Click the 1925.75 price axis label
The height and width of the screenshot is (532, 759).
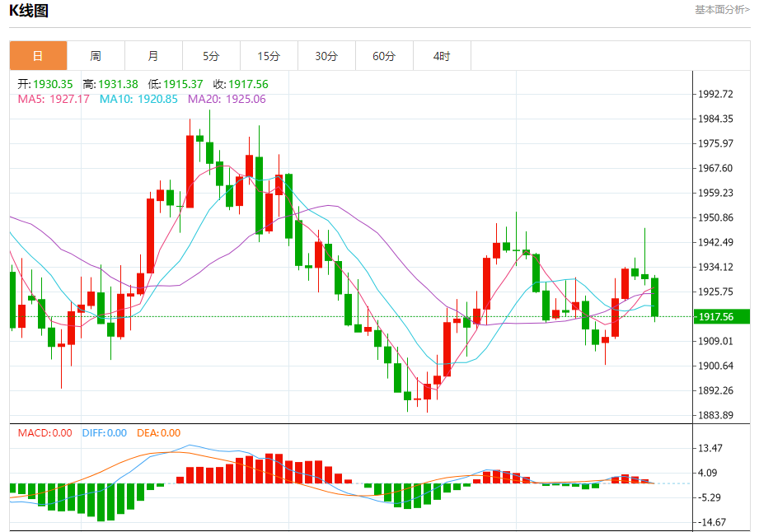tap(715, 292)
